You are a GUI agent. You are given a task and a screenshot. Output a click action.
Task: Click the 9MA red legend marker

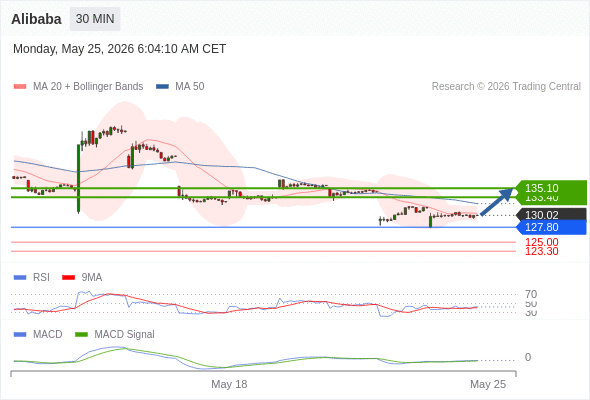[x=68, y=278]
